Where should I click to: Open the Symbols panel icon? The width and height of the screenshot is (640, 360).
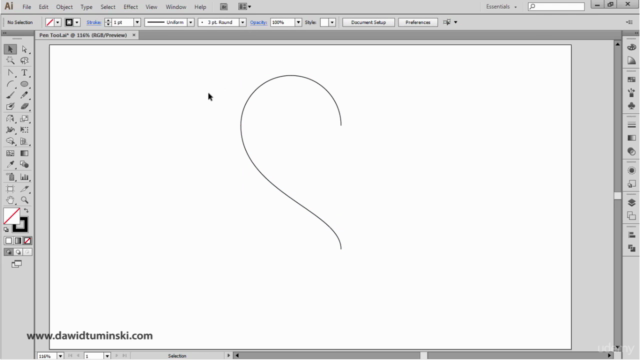pos(631,106)
